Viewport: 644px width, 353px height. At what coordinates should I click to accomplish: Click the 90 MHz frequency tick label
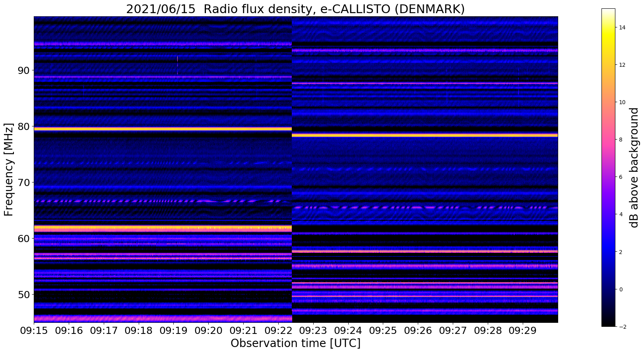pyautogui.click(x=23, y=70)
